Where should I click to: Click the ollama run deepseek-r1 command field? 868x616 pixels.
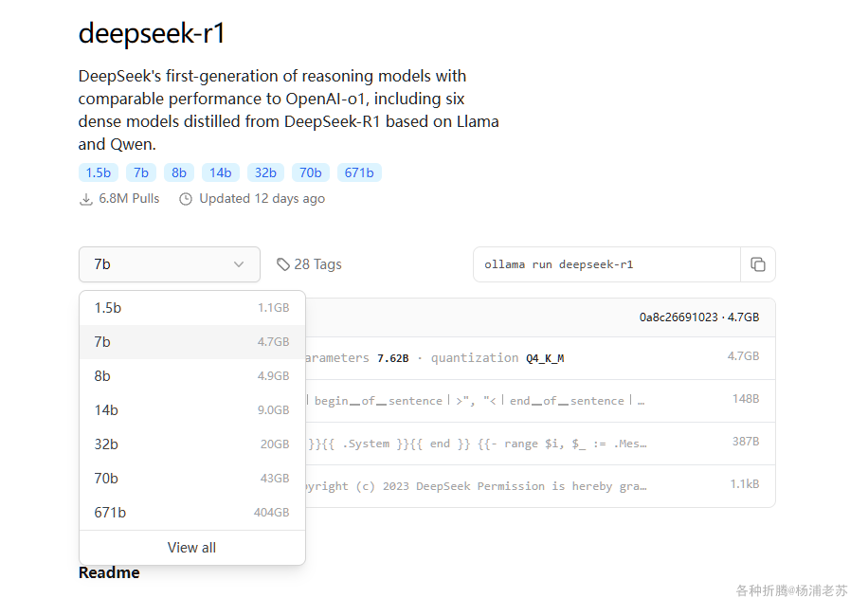tap(606, 264)
